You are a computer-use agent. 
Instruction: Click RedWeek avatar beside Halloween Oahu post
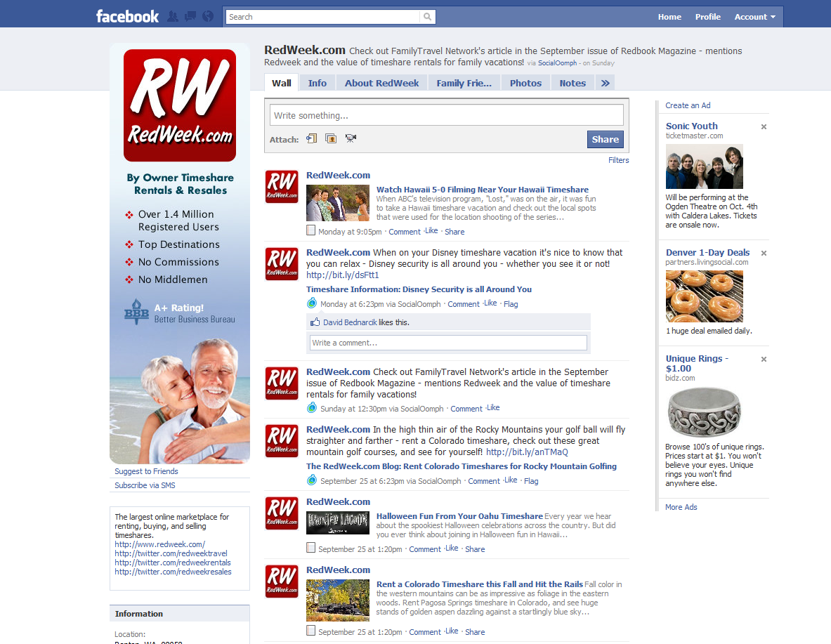coord(282,513)
